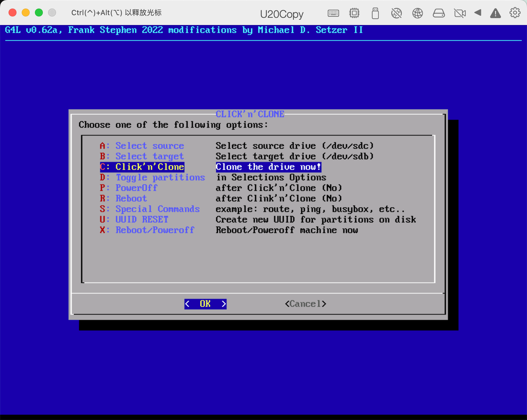This screenshot has width=527, height=420.
Task: Click the hard disk icon in toolbar
Action: tap(439, 13)
